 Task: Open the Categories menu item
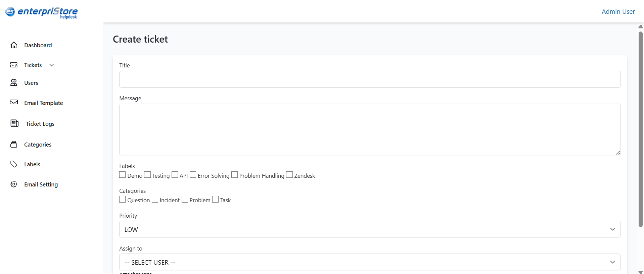click(38, 145)
